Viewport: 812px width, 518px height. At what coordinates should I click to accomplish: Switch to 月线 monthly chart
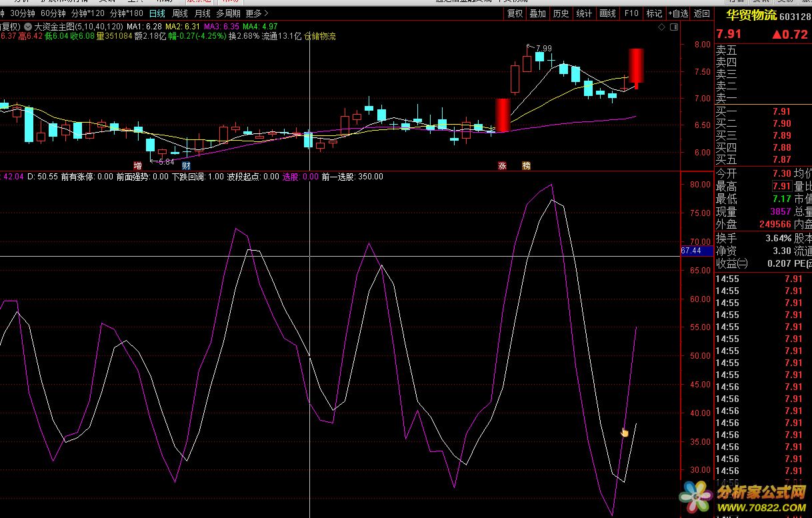[x=203, y=13]
